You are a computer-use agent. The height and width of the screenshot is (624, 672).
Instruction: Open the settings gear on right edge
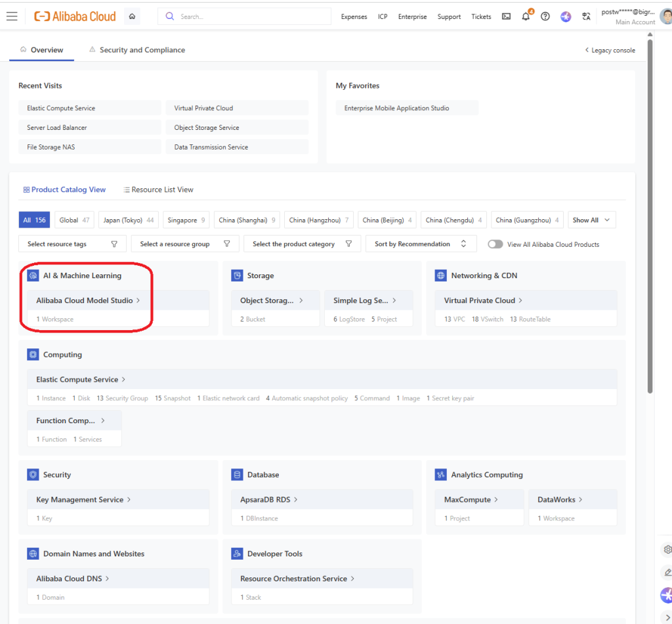click(667, 549)
